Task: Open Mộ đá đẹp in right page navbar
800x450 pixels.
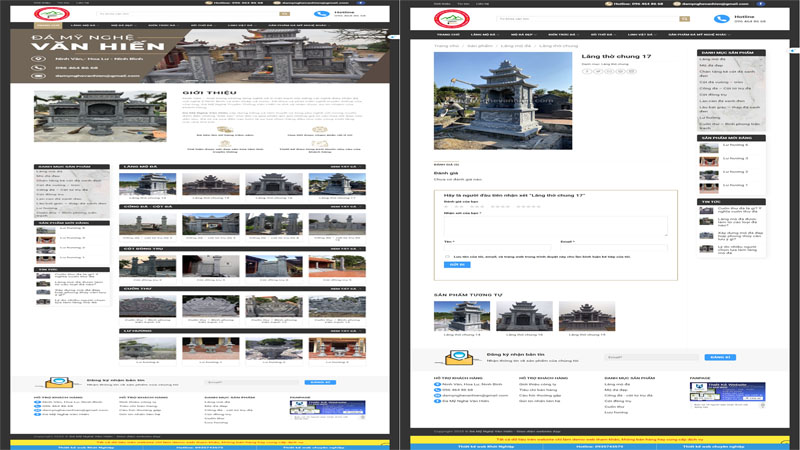Action: (x=523, y=35)
